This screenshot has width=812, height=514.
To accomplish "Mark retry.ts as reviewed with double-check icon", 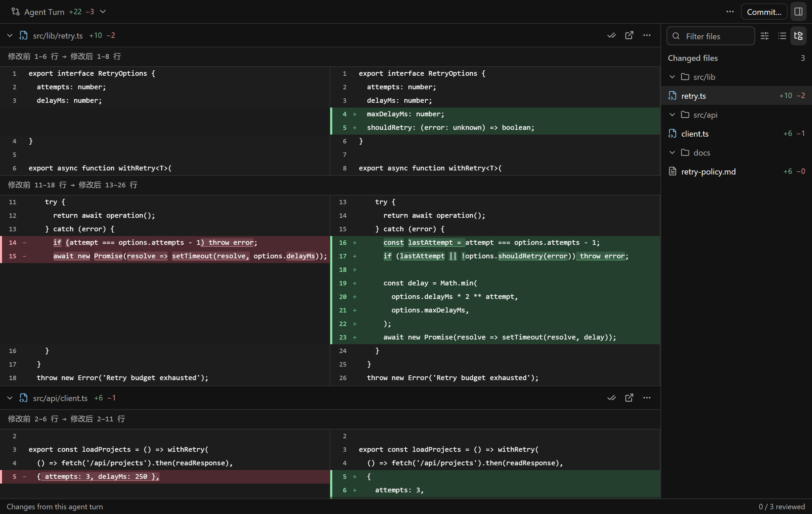I will click(x=611, y=36).
